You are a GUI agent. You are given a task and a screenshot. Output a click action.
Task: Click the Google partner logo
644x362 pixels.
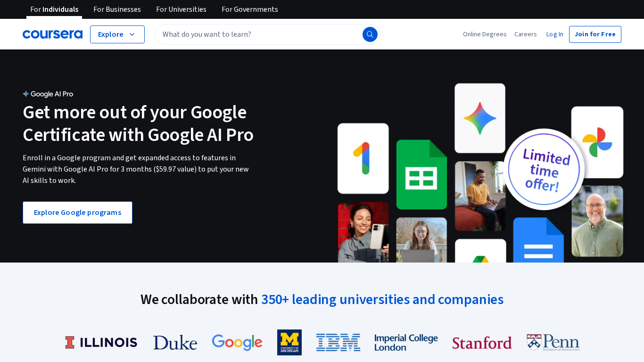coord(237,342)
